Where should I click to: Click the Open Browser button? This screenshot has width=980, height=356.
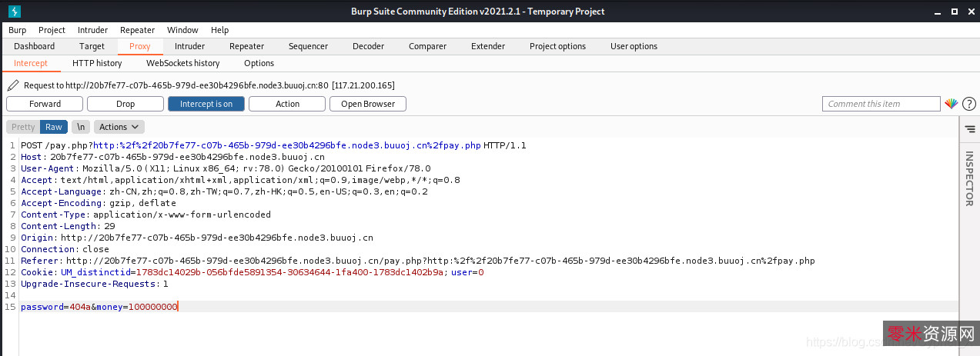tap(368, 104)
